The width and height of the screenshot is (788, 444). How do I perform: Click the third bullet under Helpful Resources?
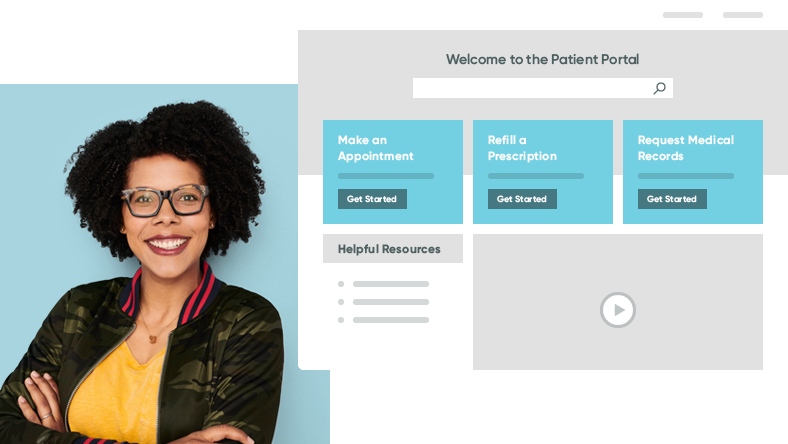[x=341, y=320]
